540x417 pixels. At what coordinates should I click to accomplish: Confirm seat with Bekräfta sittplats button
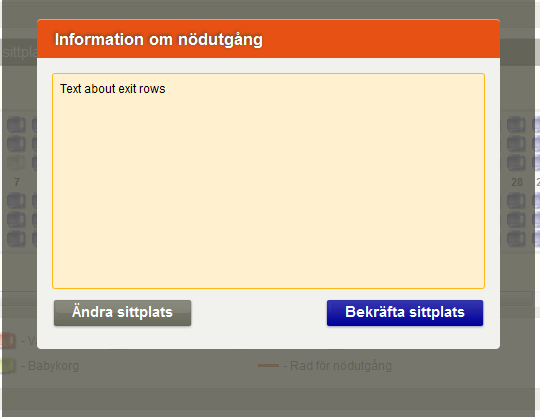click(405, 313)
